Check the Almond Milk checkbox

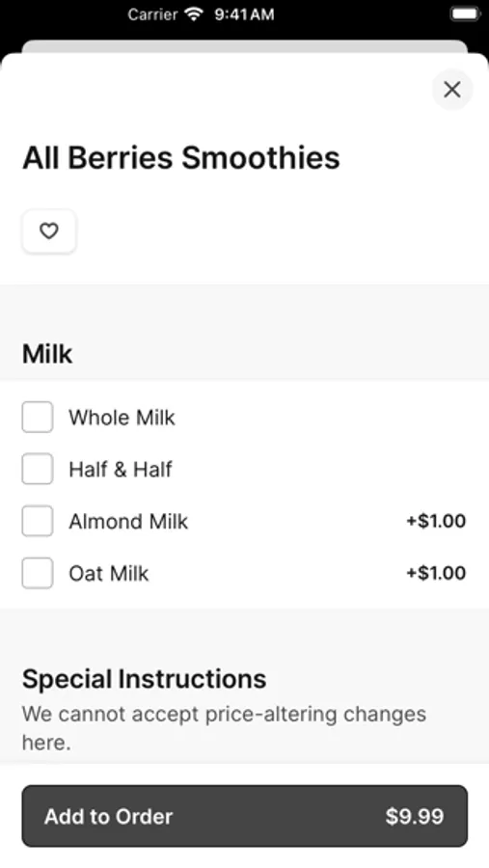click(x=38, y=521)
